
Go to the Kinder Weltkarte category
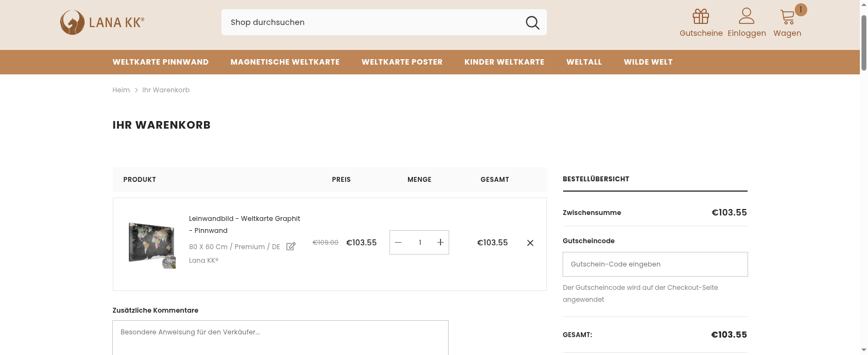504,62
